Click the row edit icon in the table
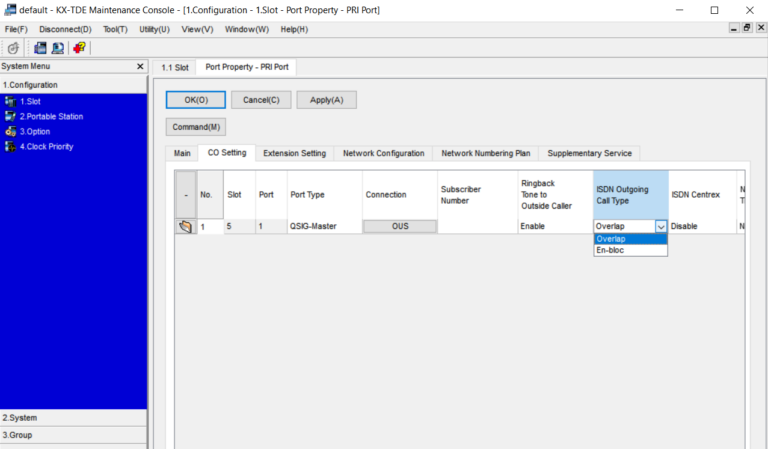Image resolution: width=768 pixels, height=449 pixels. coord(185,227)
